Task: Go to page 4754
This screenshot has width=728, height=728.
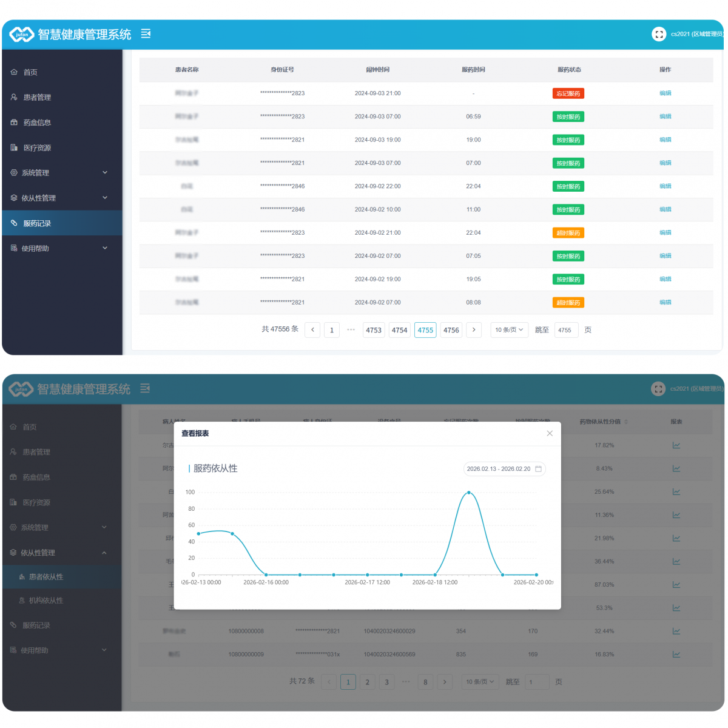Action: pyautogui.click(x=400, y=330)
